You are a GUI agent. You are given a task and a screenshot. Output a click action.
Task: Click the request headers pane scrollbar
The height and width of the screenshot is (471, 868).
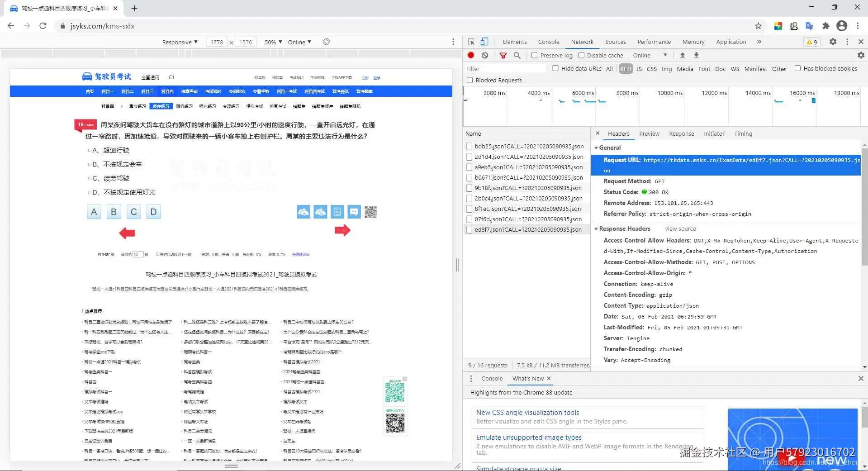tap(864, 206)
